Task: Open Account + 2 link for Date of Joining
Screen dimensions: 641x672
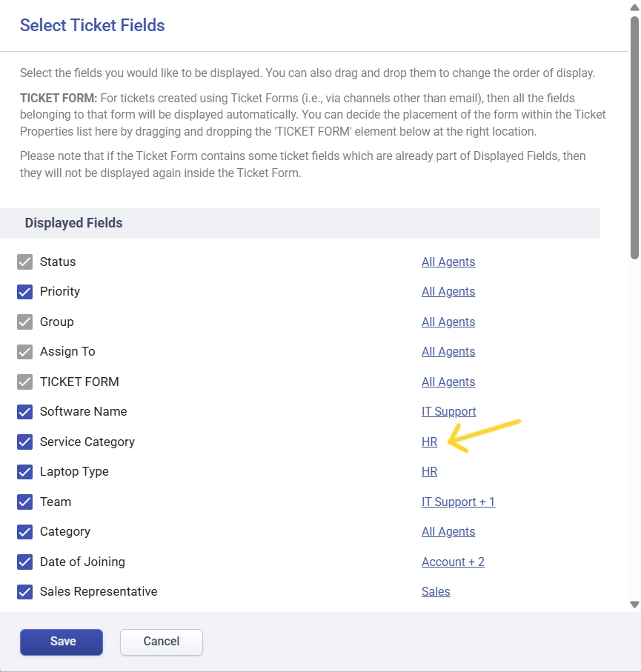Action: tap(453, 562)
